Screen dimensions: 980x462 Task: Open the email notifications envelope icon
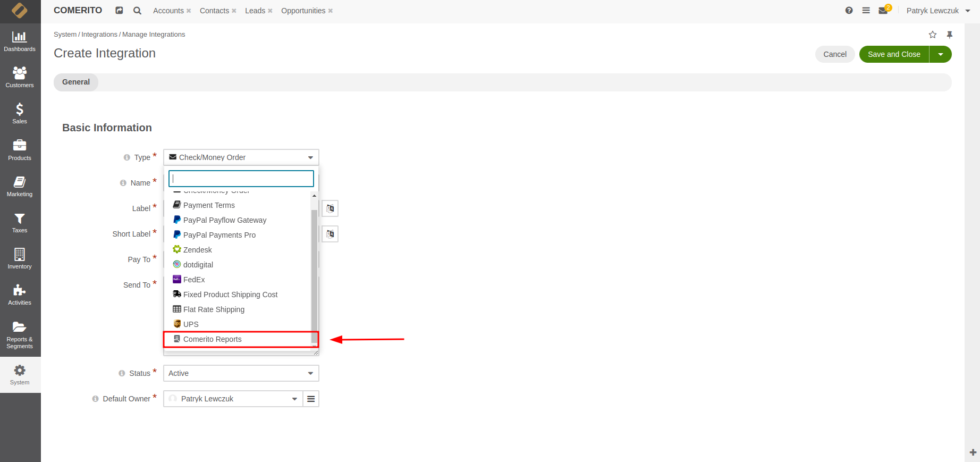pyautogui.click(x=883, y=11)
